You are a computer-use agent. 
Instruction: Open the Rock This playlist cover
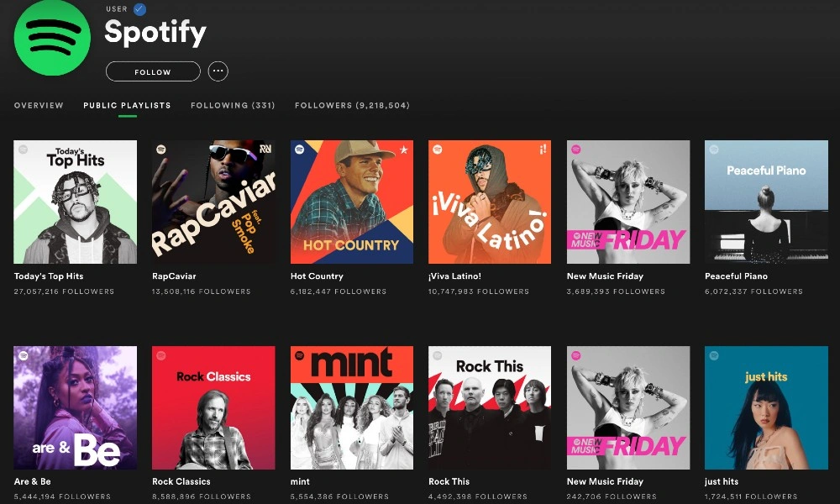(x=490, y=407)
